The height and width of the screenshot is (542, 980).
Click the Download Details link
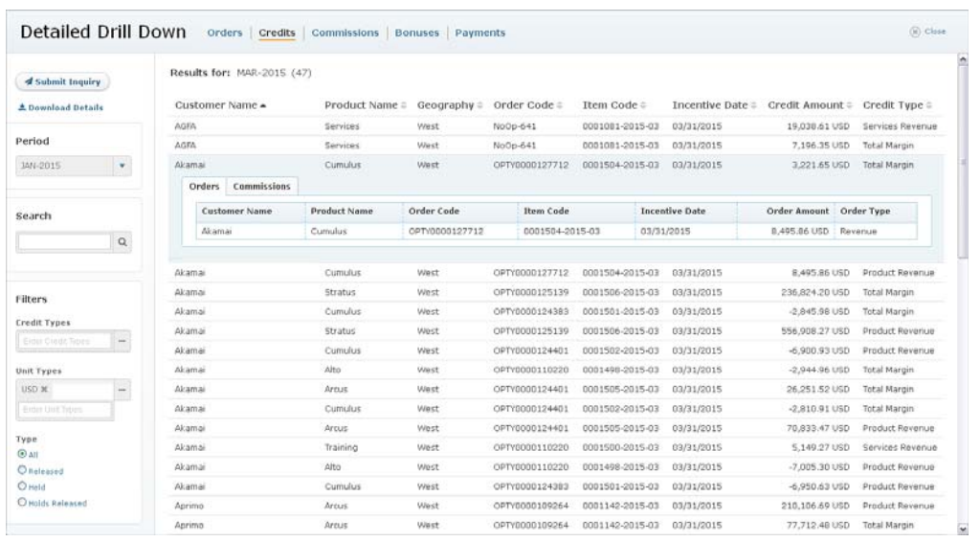pyautogui.click(x=60, y=107)
